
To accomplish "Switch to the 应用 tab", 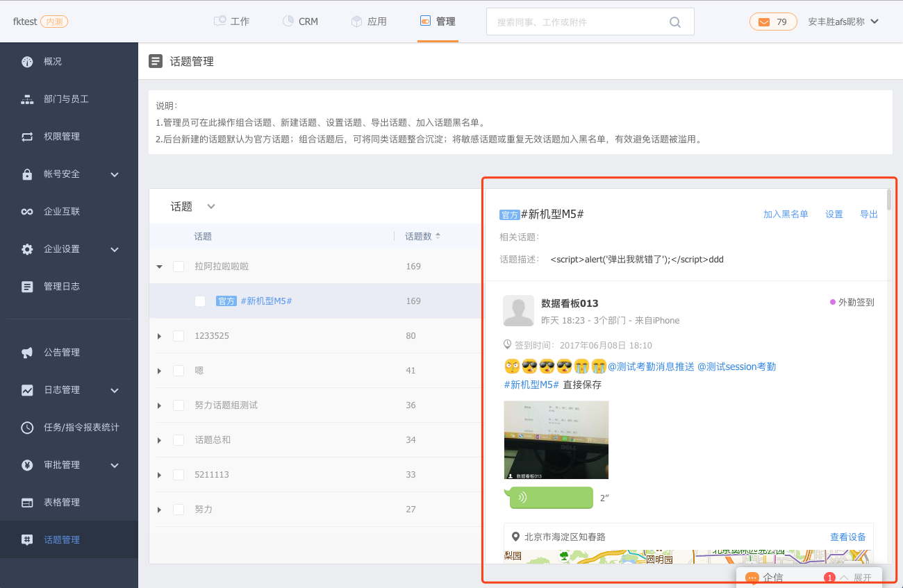I will click(x=369, y=22).
